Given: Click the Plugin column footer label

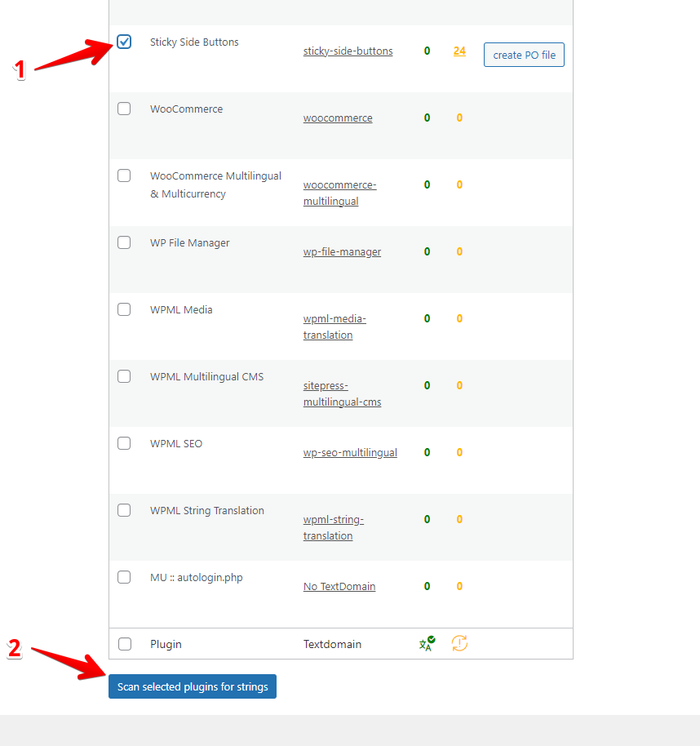Looking at the screenshot, I should tap(166, 644).
